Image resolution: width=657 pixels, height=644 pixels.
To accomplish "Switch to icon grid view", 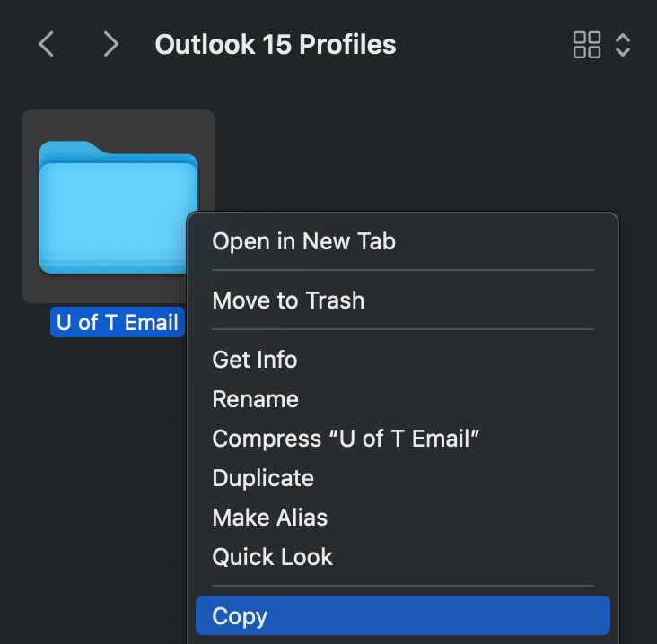I will point(587,45).
